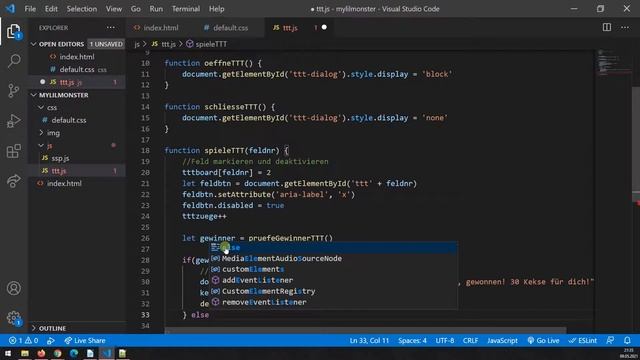
Task: Open the Run and Debug view
Action: (13, 121)
